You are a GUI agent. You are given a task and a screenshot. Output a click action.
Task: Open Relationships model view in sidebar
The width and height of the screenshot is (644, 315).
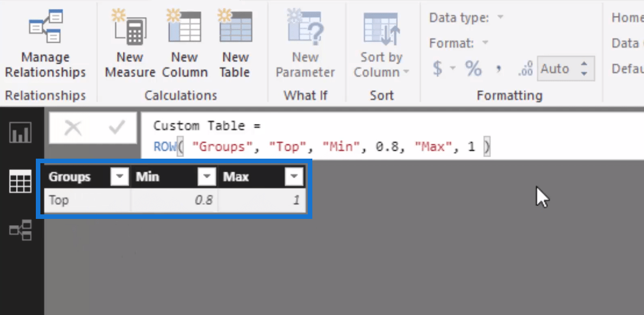tap(20, 230)
